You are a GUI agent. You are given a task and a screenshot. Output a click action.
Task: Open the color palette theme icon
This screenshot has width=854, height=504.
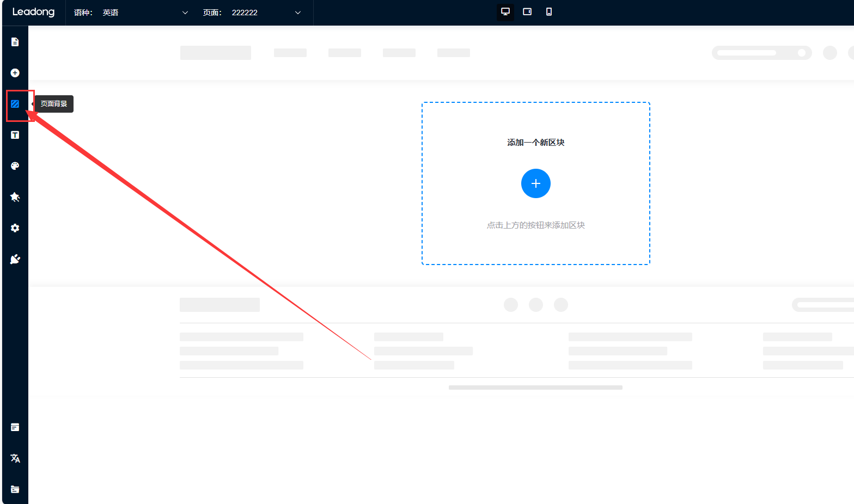pos(15,166)
